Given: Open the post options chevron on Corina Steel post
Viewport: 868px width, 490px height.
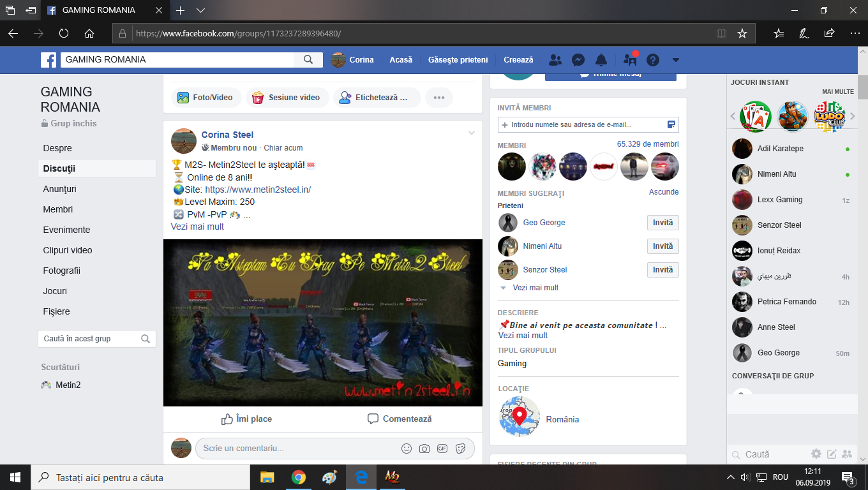Looking at the screenshot, I should [x=472, y=133].
